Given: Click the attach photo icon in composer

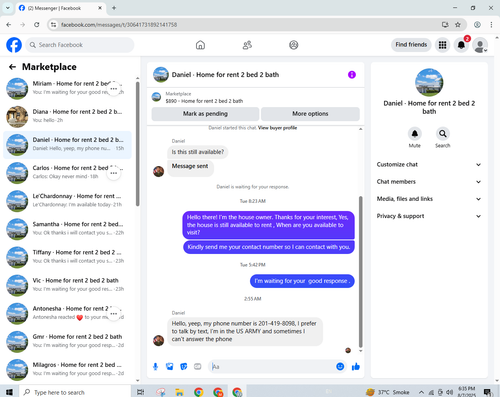Looking at the screenshot, I should click(170, 367).
